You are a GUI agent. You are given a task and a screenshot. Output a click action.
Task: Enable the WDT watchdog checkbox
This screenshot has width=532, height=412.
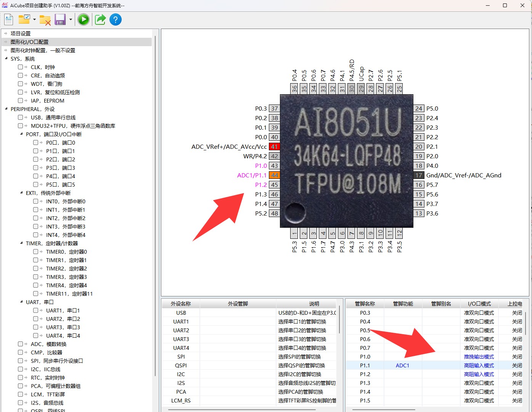pos(21,84)
